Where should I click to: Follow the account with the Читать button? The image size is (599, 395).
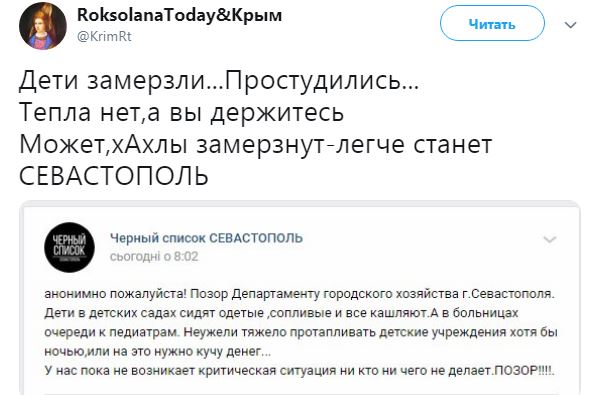[x=492, y=23]
